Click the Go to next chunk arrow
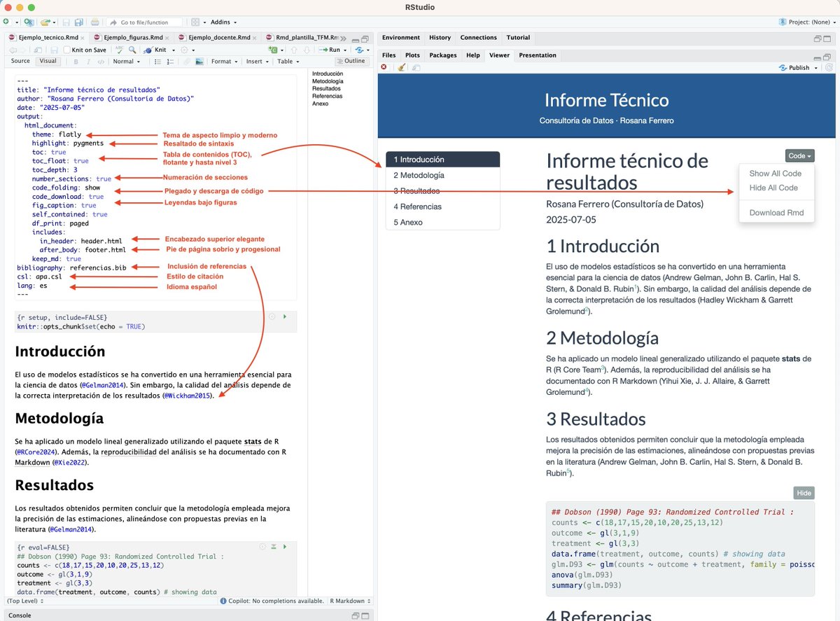 305,50
